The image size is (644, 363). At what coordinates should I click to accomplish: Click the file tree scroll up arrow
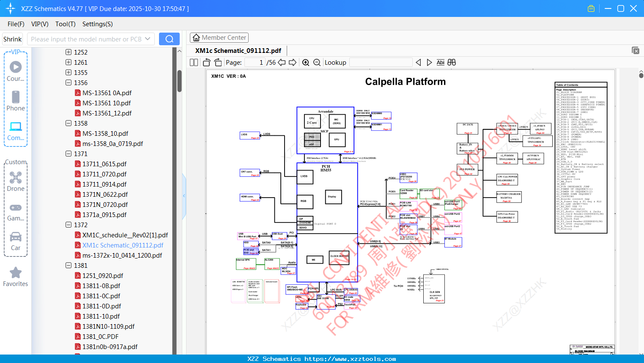coord(179,51)
